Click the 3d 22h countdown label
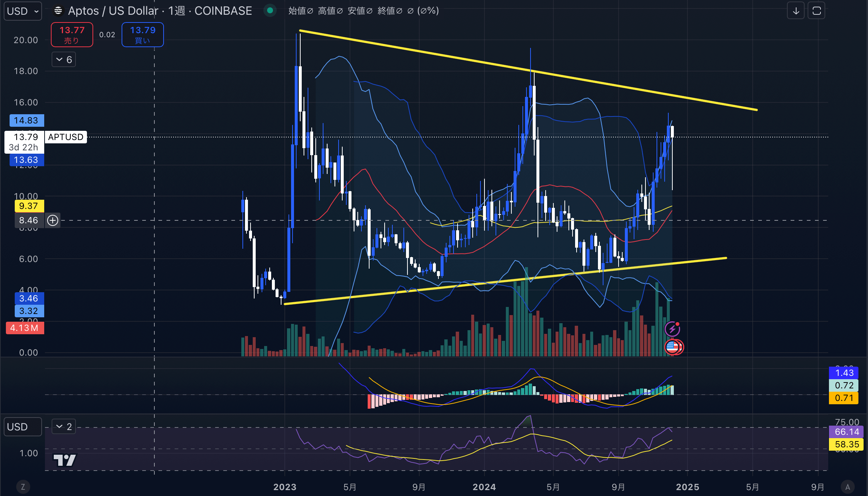Screen dimensions: 868x496 point(23,147)
